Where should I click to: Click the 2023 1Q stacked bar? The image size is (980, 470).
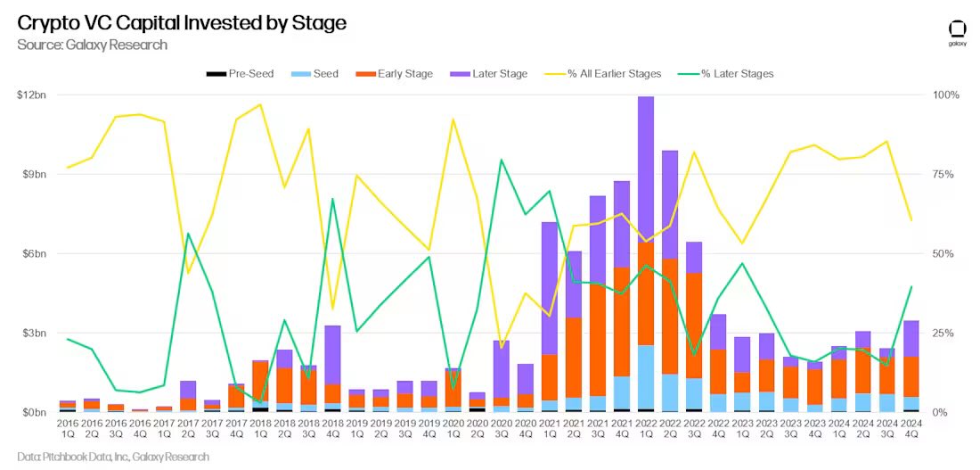[742, 375]
